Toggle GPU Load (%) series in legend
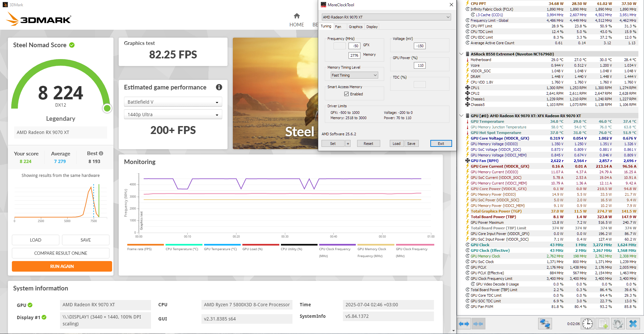This screenshot has width=644, height=334. coord(261,248)
